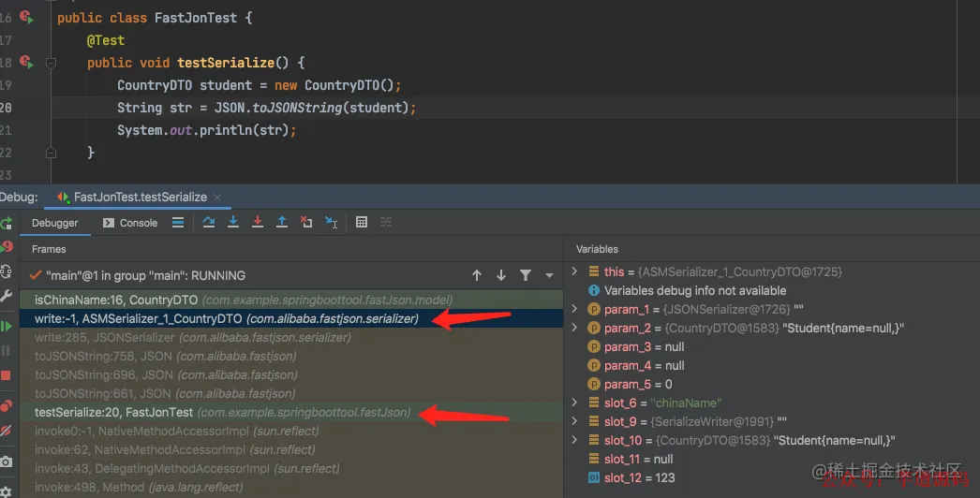Click the threads layout icon next to Console
The image size is (980, 498).
178,223
